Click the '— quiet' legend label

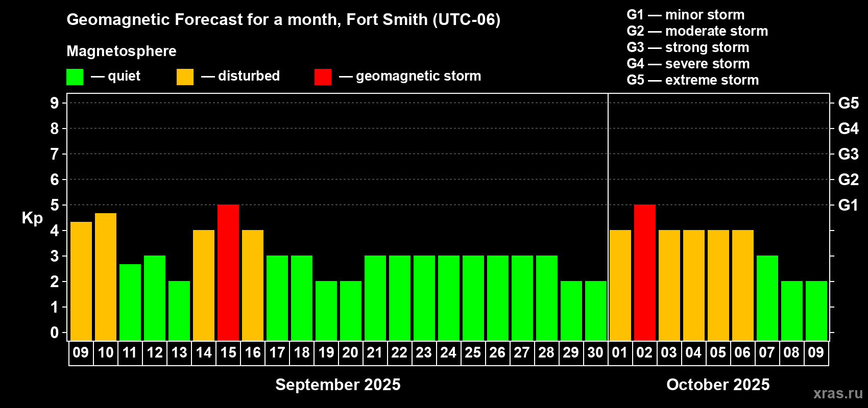(115, 76)
